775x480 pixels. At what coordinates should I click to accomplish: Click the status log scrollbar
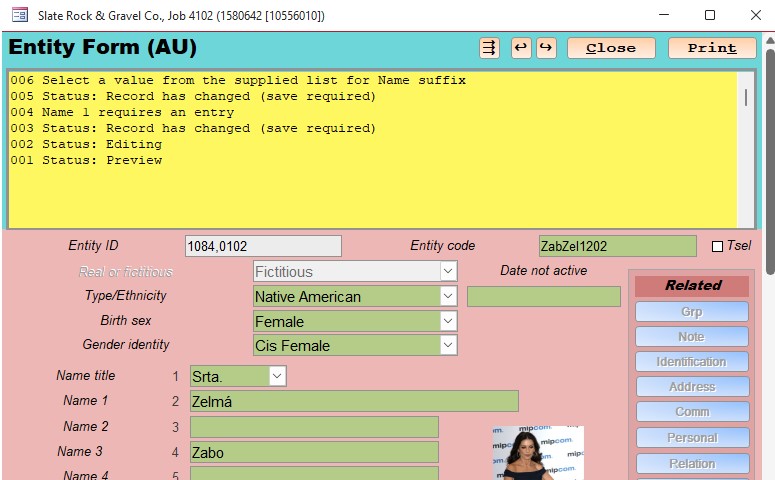pos(745,150)
